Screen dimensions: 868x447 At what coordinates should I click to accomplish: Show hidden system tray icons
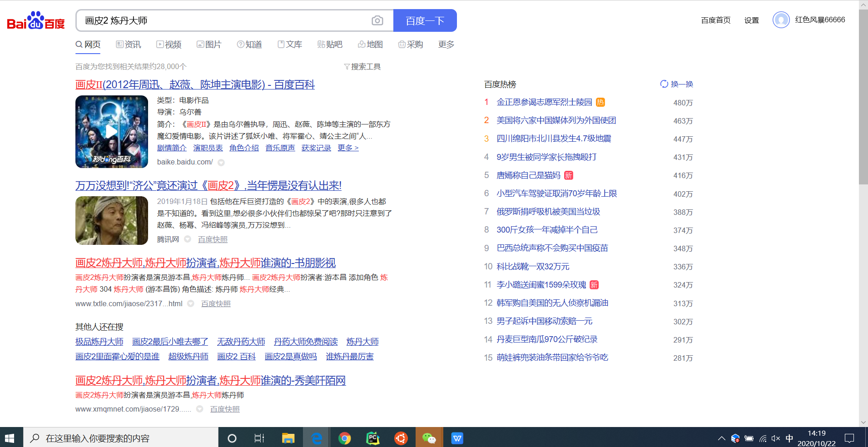(x=721, y=438)
